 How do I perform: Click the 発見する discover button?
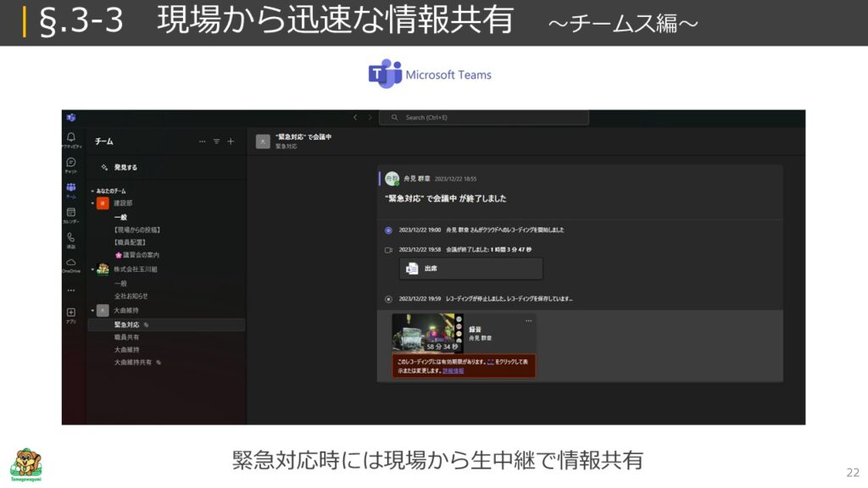125,168
